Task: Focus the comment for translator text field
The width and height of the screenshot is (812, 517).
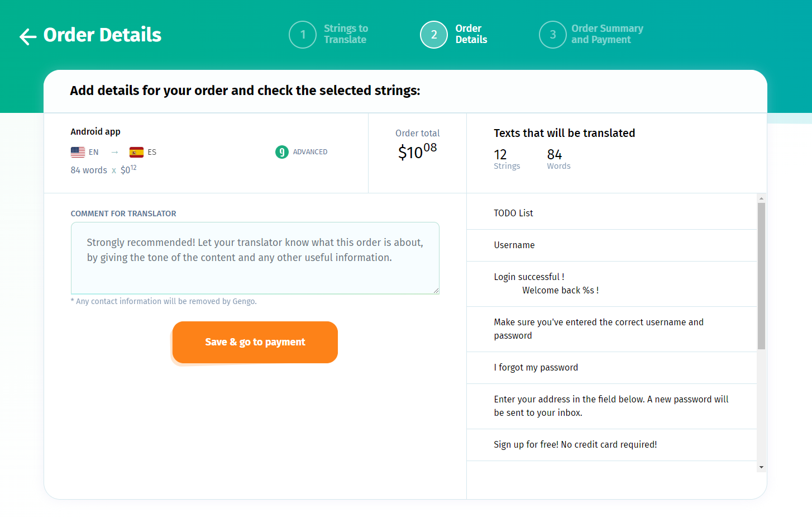Action: pyautogui.click(x=255, y=258)
